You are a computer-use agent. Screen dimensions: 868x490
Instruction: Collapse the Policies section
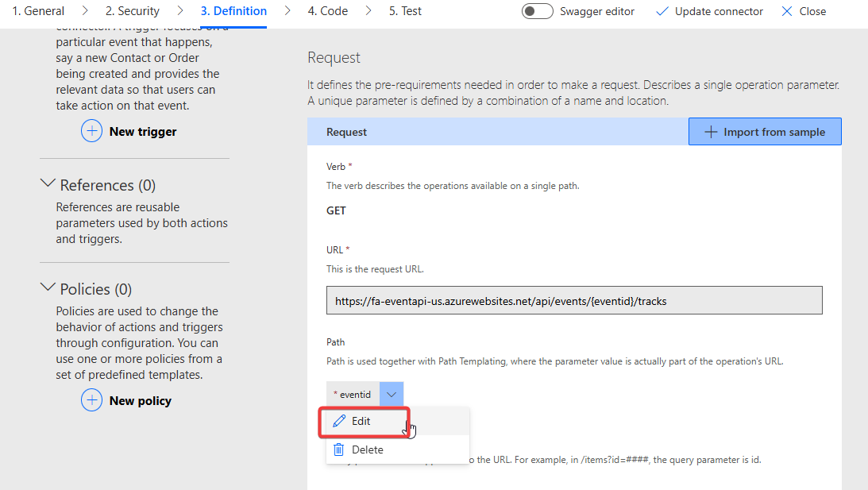(x=47, y=288)
